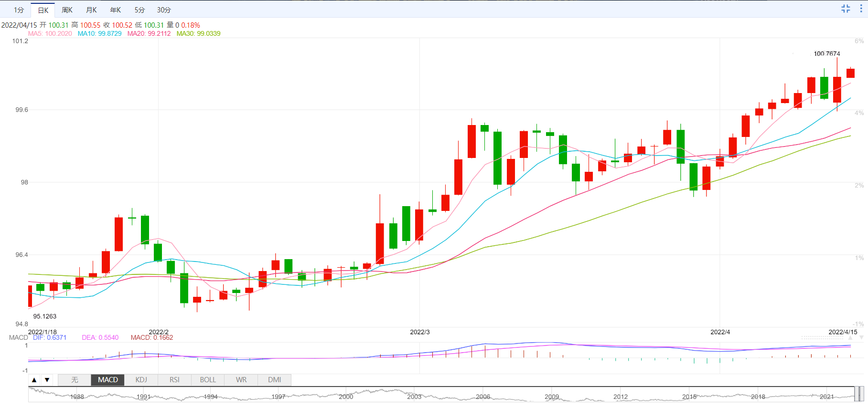The image size is (868, 408).
Task: Click the 95.1263 low price label
Action: (44, 316)
